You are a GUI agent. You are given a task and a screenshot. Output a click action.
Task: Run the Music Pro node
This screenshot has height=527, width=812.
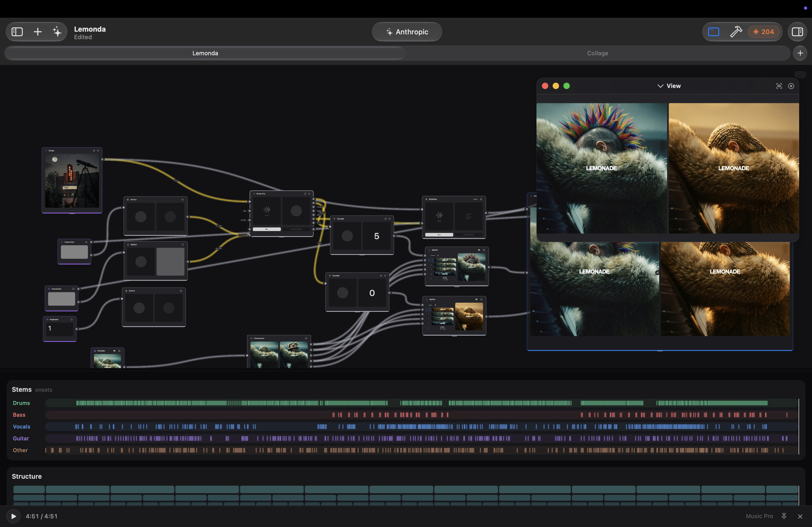tap(267, 229)
